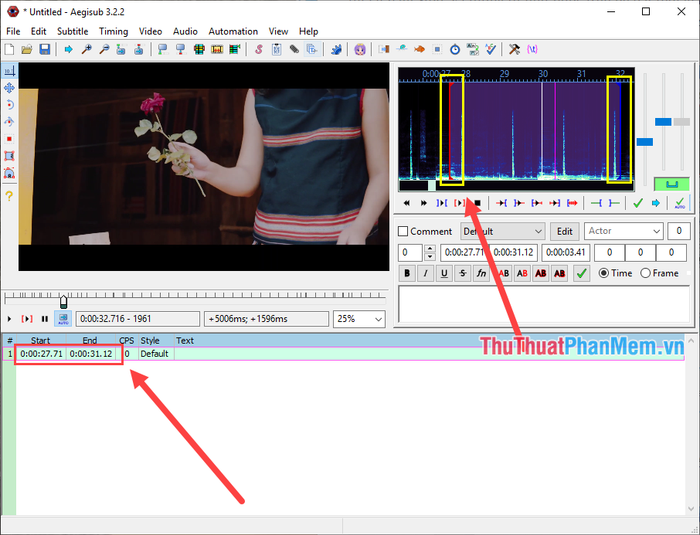Open the 25% video zoom dropdown
The width and height of the screenshot is (700, 535).
point(359,319)
